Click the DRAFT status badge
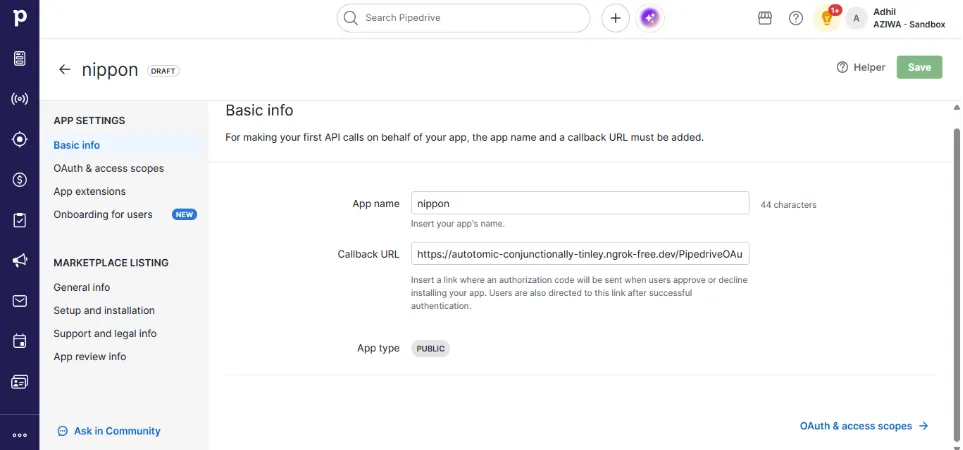Viewport: 963px width, 450px height. [x=163, y=71]
